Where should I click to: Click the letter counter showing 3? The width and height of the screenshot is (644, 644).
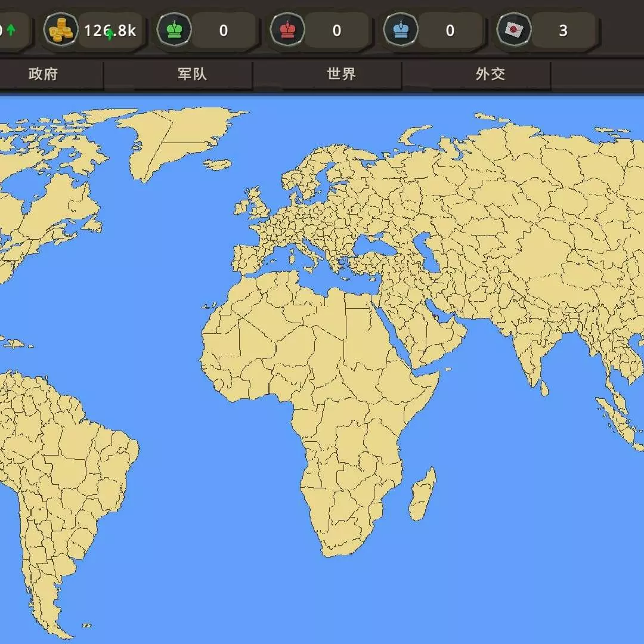pos(562,30)
